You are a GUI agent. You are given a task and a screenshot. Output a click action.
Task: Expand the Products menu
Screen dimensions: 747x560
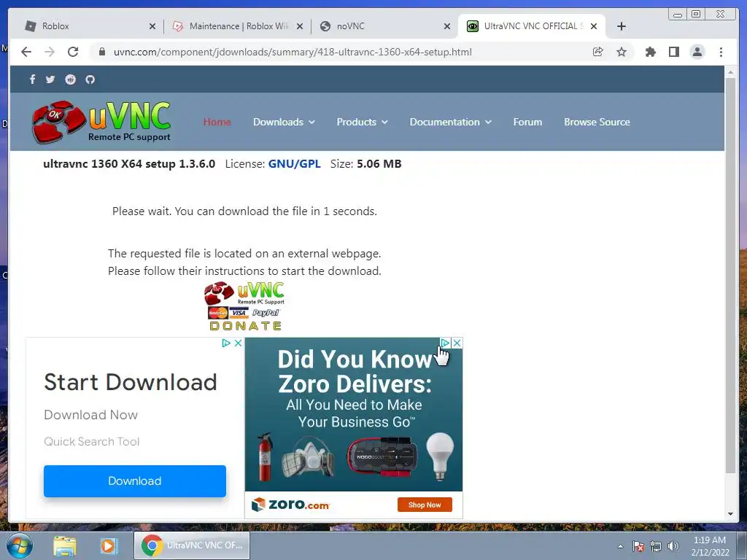click(x=362, y=122)
